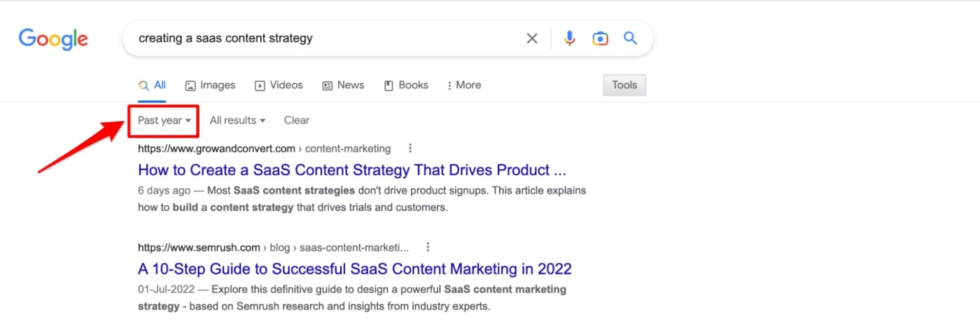Switch to the Videos tab
980x327 pixels.
[279, 85]
